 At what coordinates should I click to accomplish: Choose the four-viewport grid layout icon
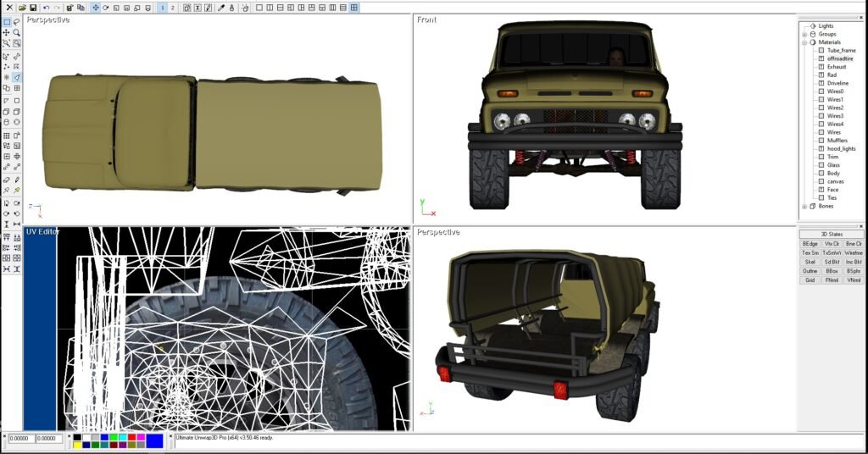pyautogui.click(x=354, y=8)
